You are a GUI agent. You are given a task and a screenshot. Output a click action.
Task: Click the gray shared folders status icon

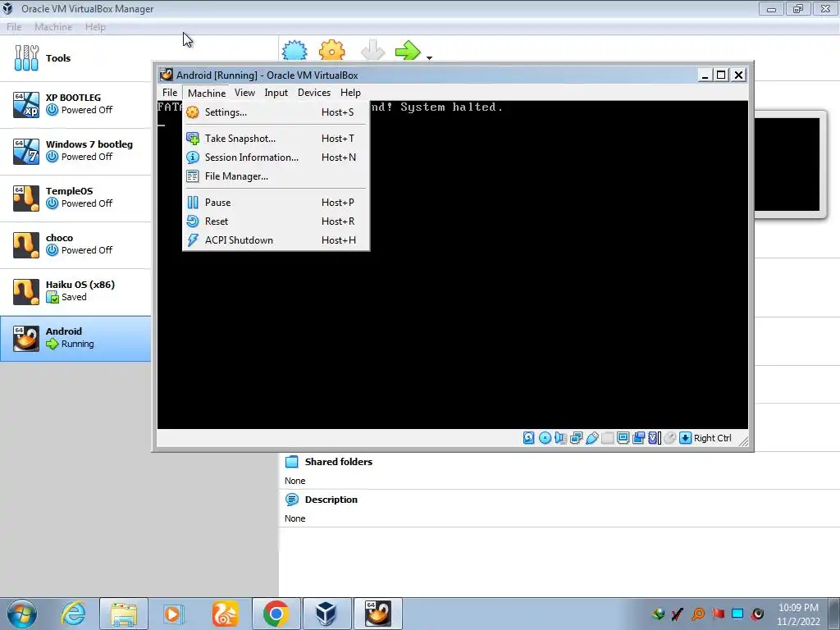click(608, 438)
